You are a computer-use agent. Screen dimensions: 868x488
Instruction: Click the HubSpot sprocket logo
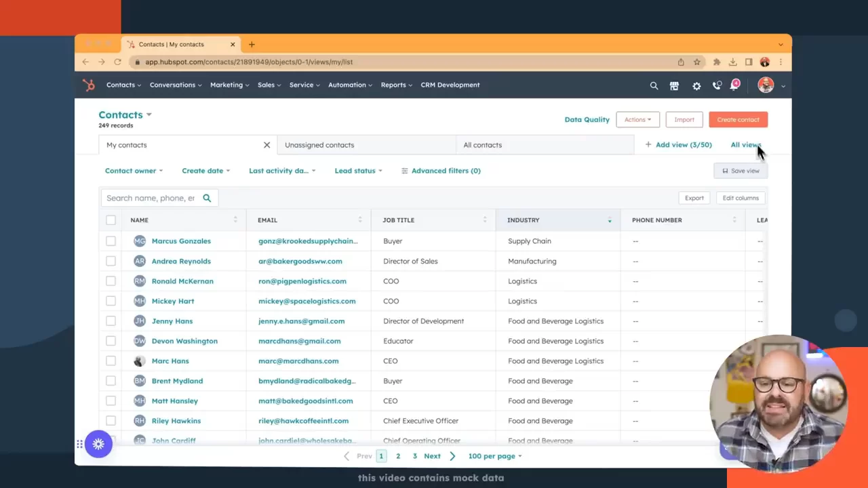coord(89,85)
